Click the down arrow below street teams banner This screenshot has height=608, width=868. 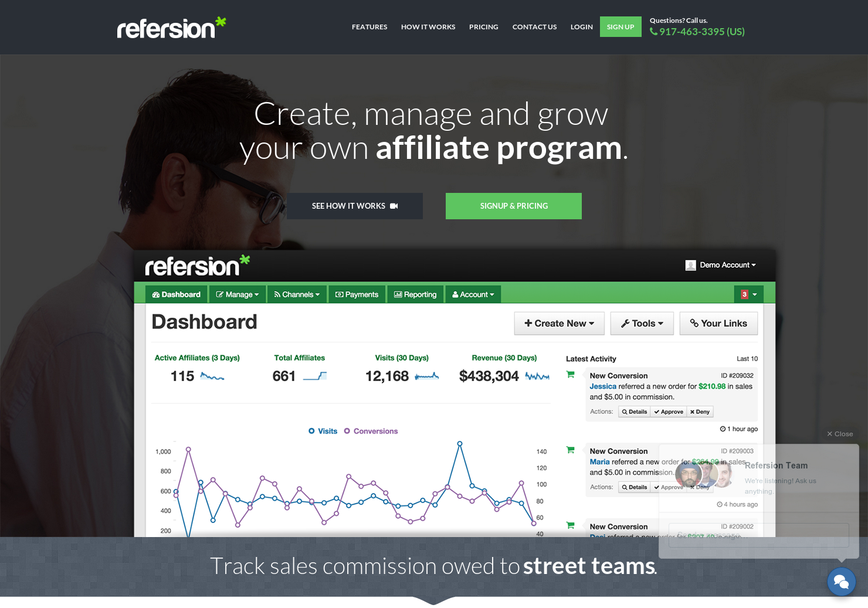(x=433, y=600)
